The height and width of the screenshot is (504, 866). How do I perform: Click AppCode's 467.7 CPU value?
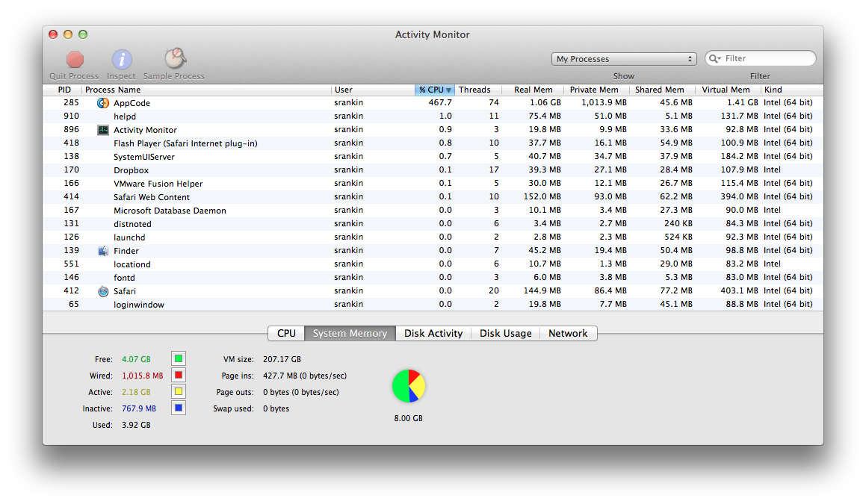click(440, 103)
